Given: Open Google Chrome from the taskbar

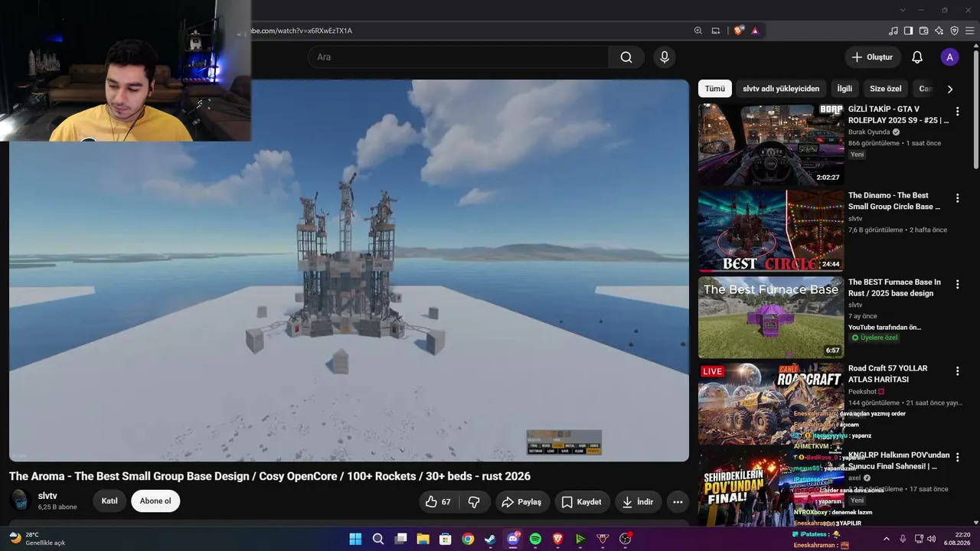Looking at the screenshot, I should tap(468, 539).
